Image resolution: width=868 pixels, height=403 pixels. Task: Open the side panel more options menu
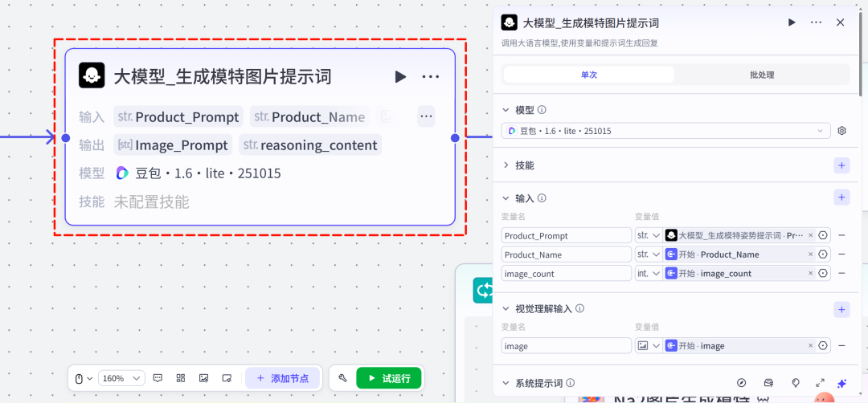click(x=816, y=22)
